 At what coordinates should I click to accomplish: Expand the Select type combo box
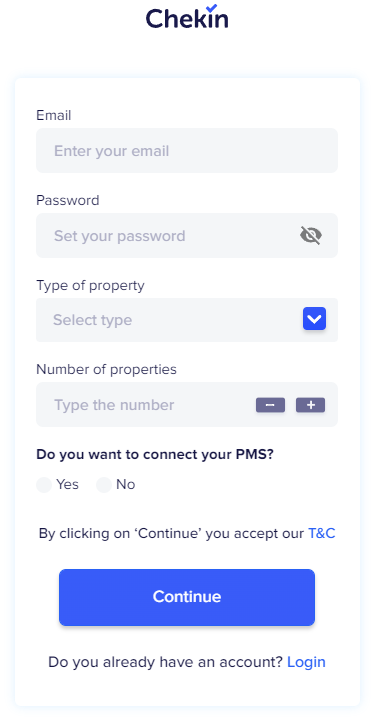[x=187, y=320]
